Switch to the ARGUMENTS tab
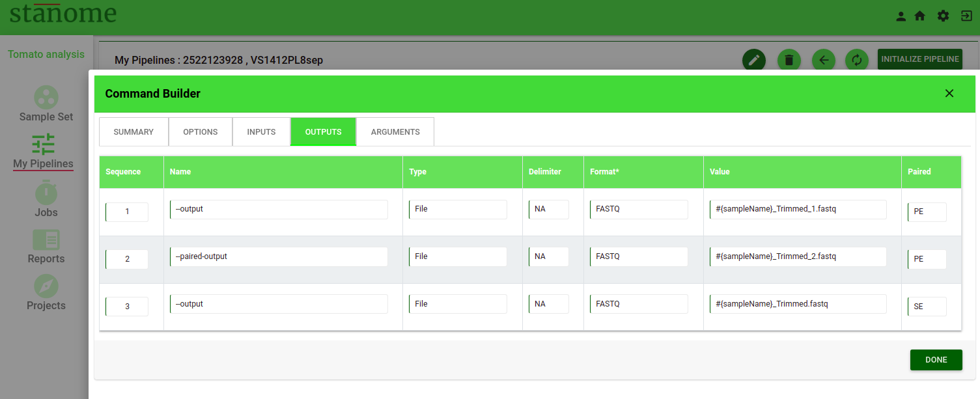 pyautogui.click(x=395, y=131)
